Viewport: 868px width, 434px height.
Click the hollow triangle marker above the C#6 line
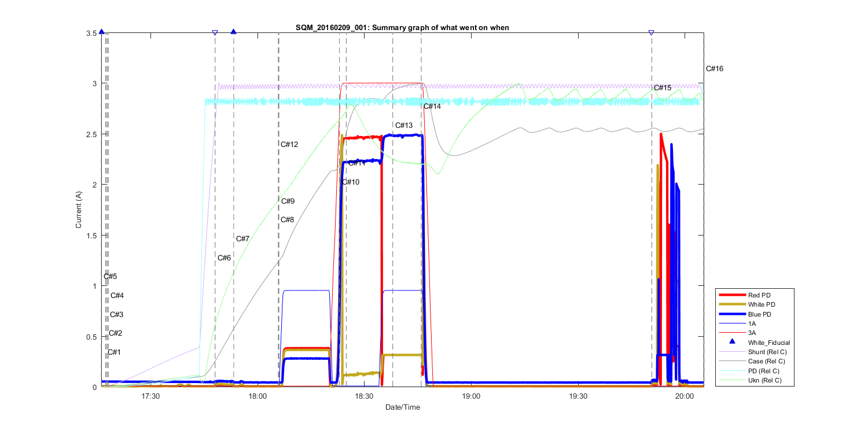point(215,32)
